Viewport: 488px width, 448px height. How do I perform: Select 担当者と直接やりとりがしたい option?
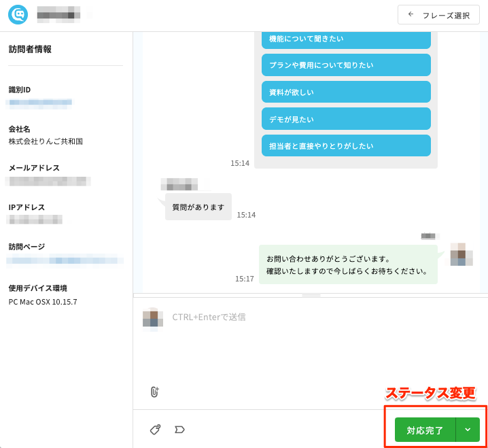[346, 145]
